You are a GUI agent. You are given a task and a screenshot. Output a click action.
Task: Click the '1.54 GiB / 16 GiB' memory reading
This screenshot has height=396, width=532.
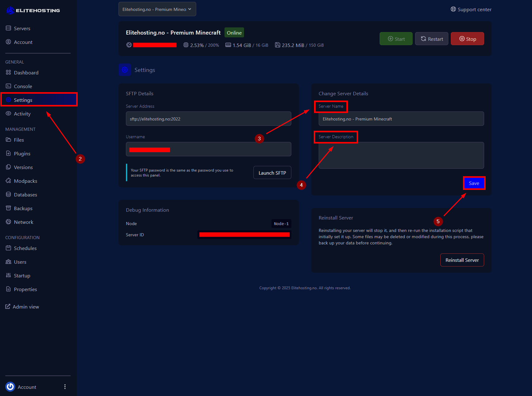(x=251, y=45)
